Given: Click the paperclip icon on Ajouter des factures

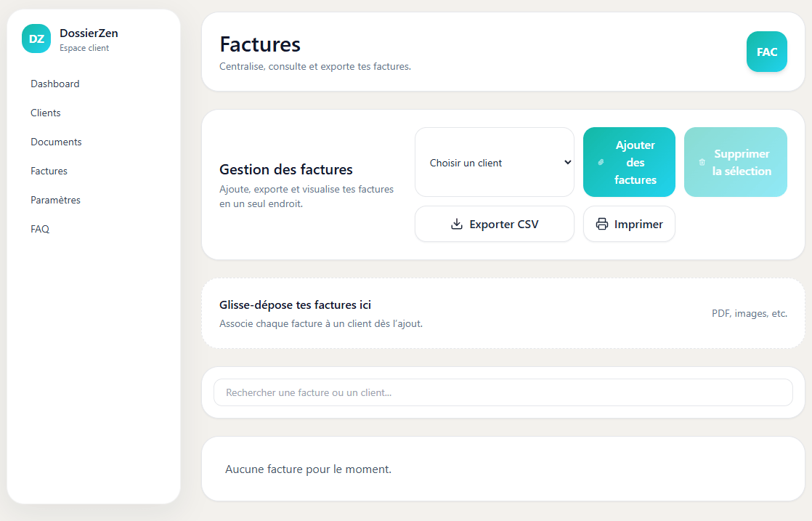Looking at the screenshot, I should pyautogui.click(x=601, y=162).
